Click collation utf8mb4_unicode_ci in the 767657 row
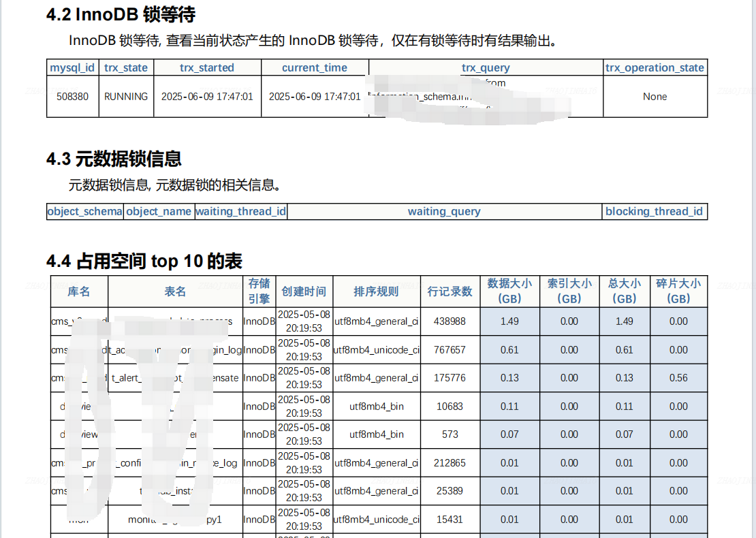 [x=376, y=349]
